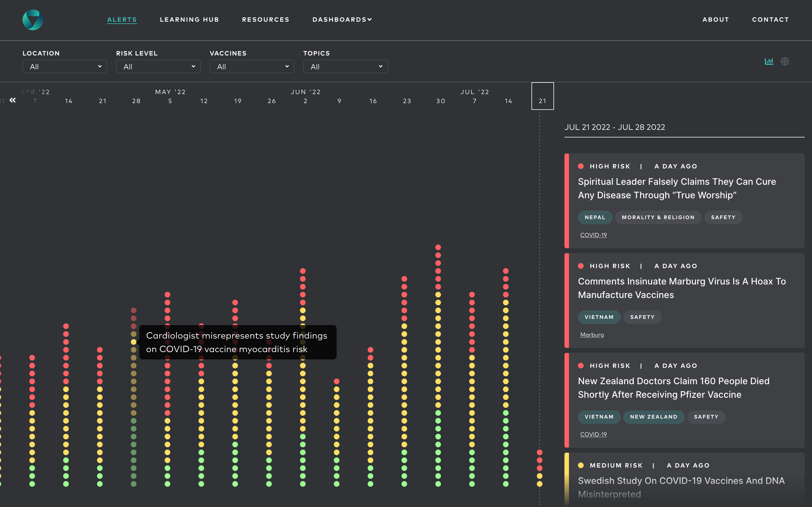Select the date marker labeled 21 on the timeline

tap(542, 100)
